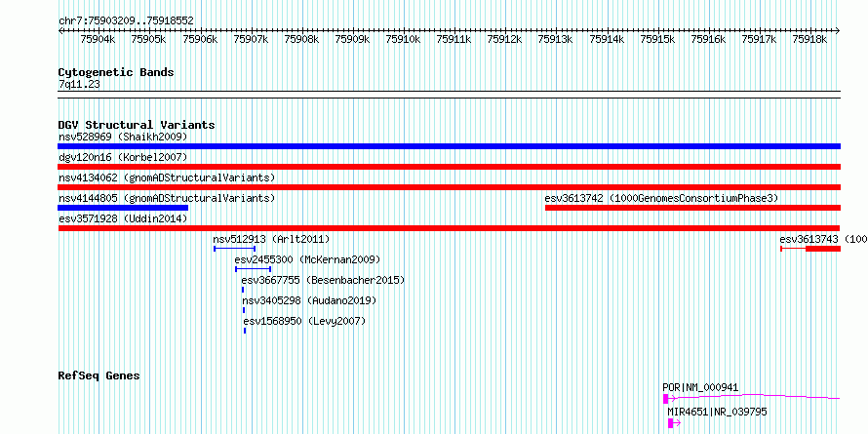Open the nsv4134062 (gnomADStructuralVariants) label

167,178
